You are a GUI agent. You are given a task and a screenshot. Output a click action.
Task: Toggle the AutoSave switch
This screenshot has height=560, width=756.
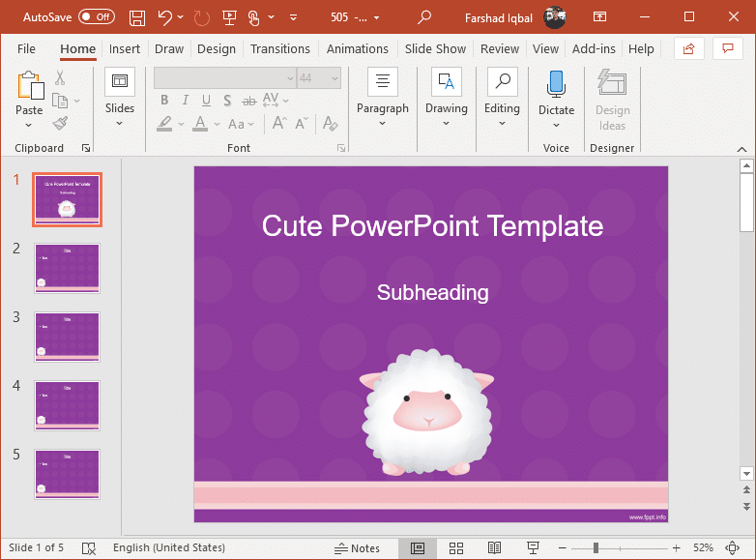[x=97, y=17]
